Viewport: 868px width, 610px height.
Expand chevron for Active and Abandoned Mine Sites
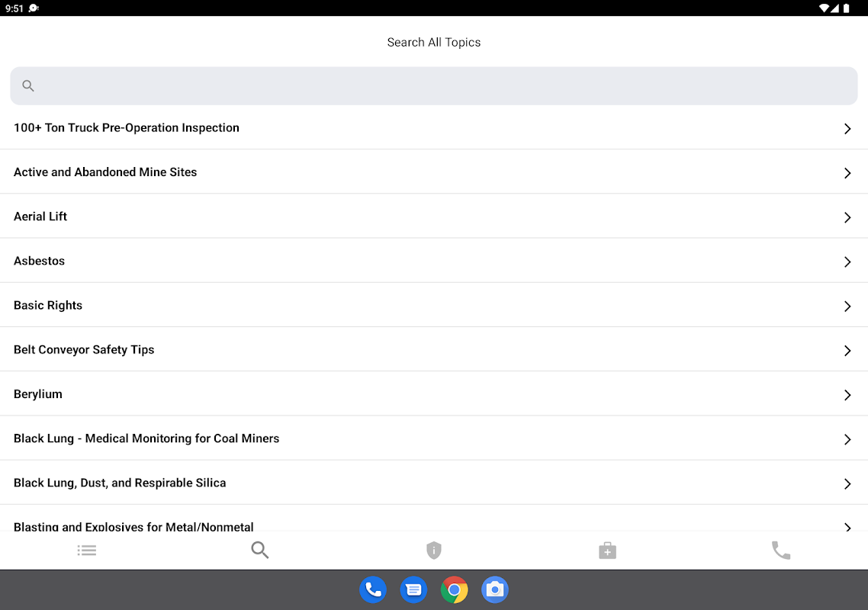click(x=847, y=172)
